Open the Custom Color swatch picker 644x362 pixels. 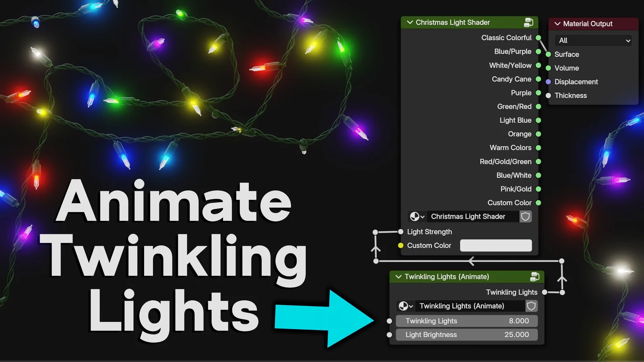[x=495, y=245]
